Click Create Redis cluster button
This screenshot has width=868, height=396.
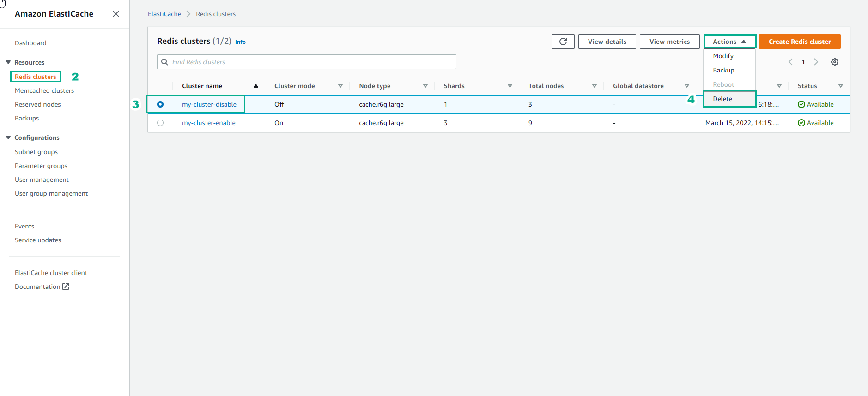[800, 42]
